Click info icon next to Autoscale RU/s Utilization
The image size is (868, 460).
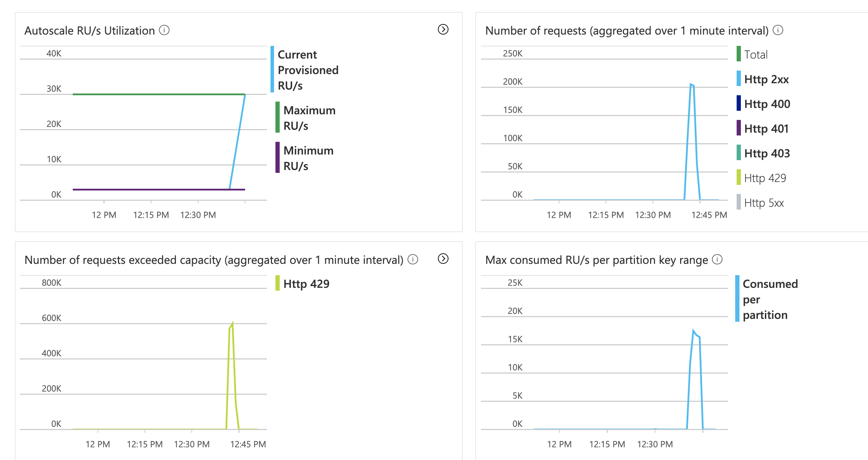point(164,30)
